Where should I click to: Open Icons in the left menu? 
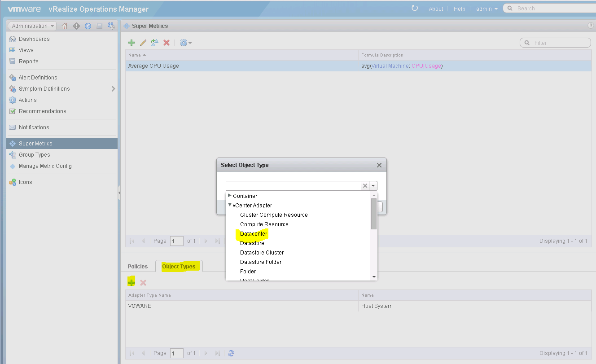(x=26, y=182)
